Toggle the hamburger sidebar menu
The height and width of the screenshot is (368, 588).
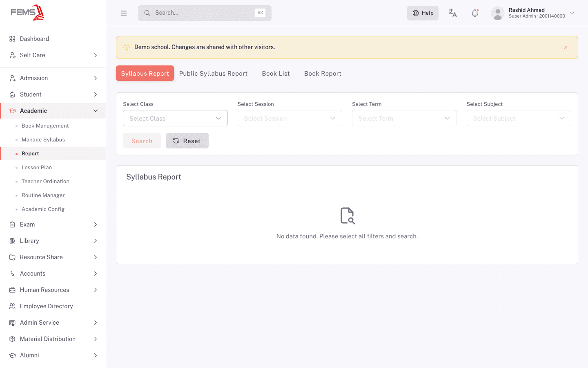tap(124, 13)
